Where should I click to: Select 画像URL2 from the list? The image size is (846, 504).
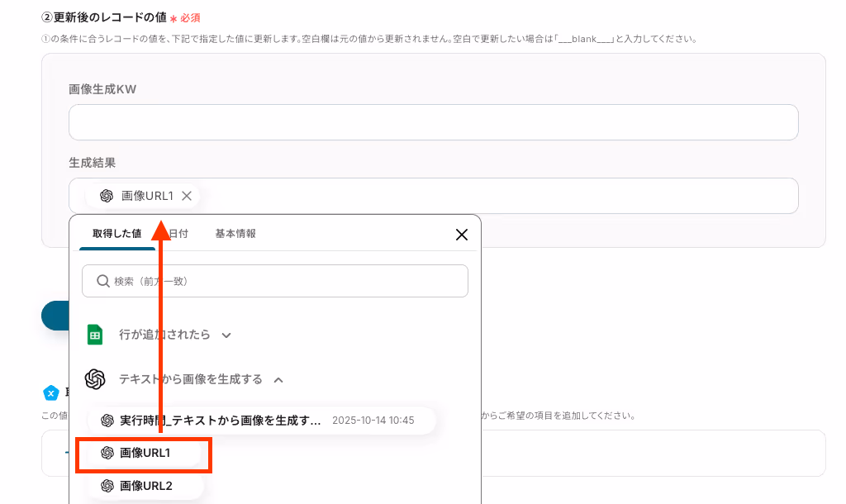(145, 486)
